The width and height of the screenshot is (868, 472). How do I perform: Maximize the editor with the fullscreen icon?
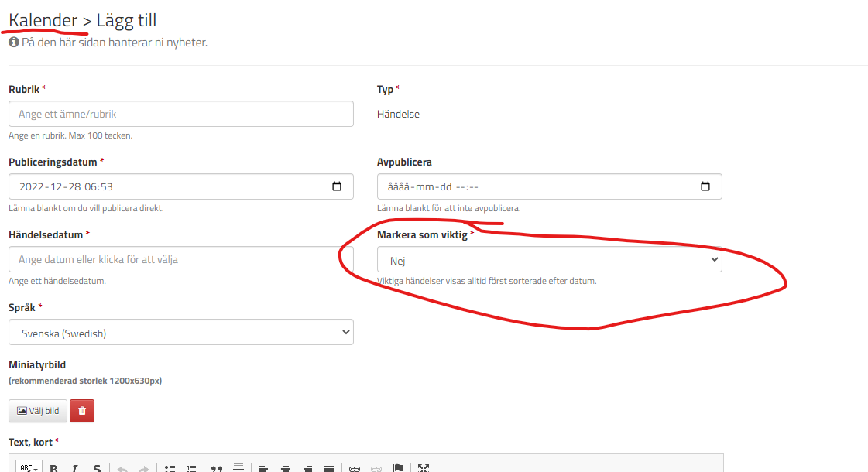coord(424,468)
